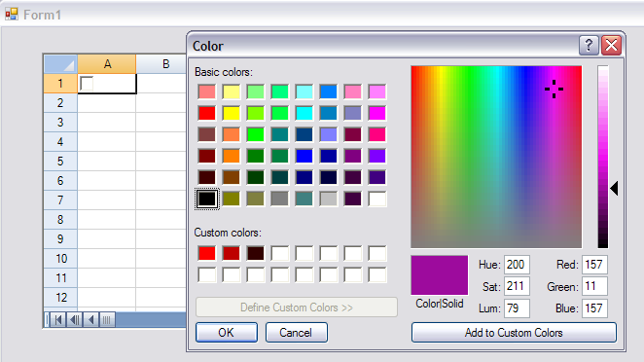The width and height of the screenshot is (644, 362).
Task: Click the double-left previous sheet navigation arrow
Action: (75, 320)
